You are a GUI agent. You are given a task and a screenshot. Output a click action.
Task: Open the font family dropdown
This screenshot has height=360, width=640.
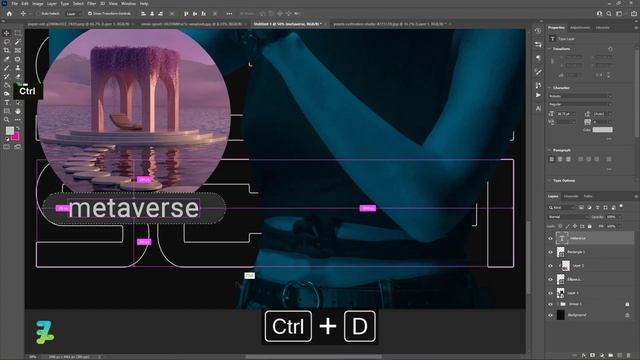[580, 96]
